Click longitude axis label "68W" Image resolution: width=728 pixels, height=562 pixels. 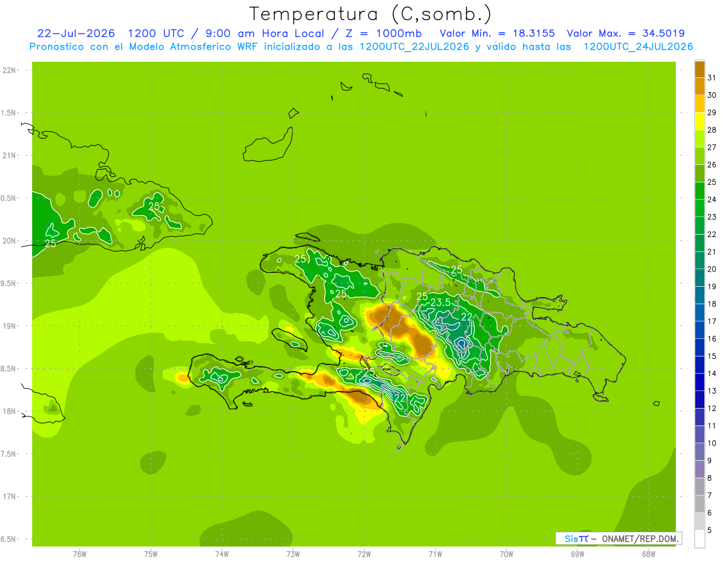click(649, 554)
